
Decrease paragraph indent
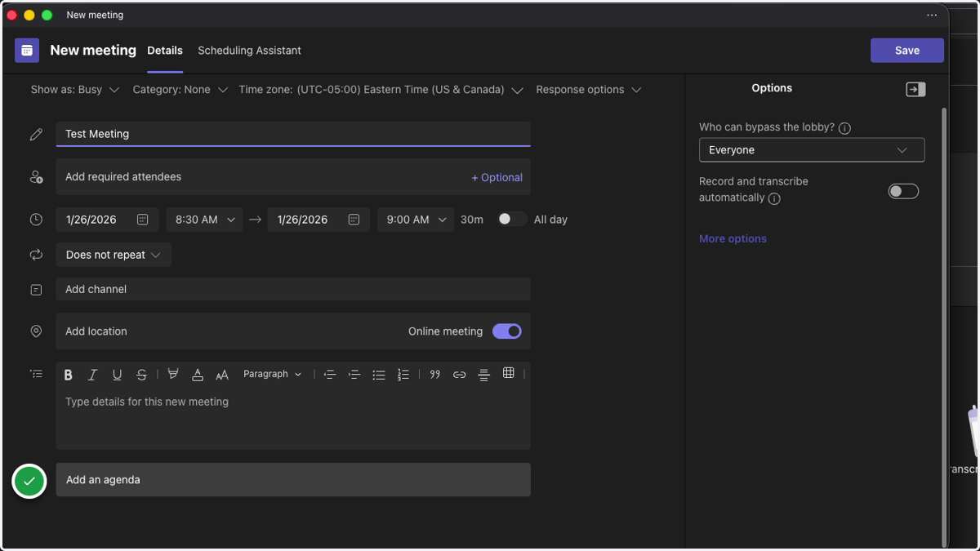[x=330, y=375]
